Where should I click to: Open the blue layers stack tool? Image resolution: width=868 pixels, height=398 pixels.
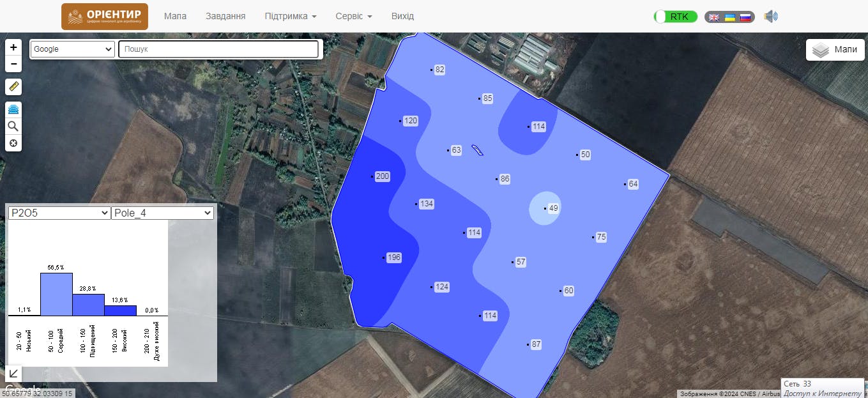13,110
